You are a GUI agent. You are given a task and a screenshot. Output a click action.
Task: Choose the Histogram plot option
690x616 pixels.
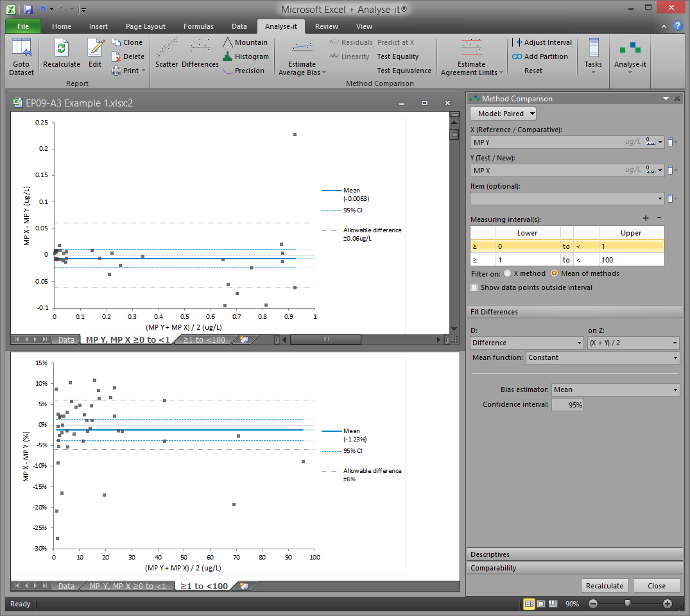246,56
